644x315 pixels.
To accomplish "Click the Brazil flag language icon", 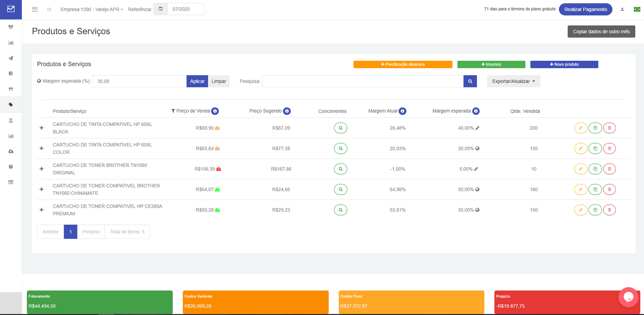I will [637, 9].
